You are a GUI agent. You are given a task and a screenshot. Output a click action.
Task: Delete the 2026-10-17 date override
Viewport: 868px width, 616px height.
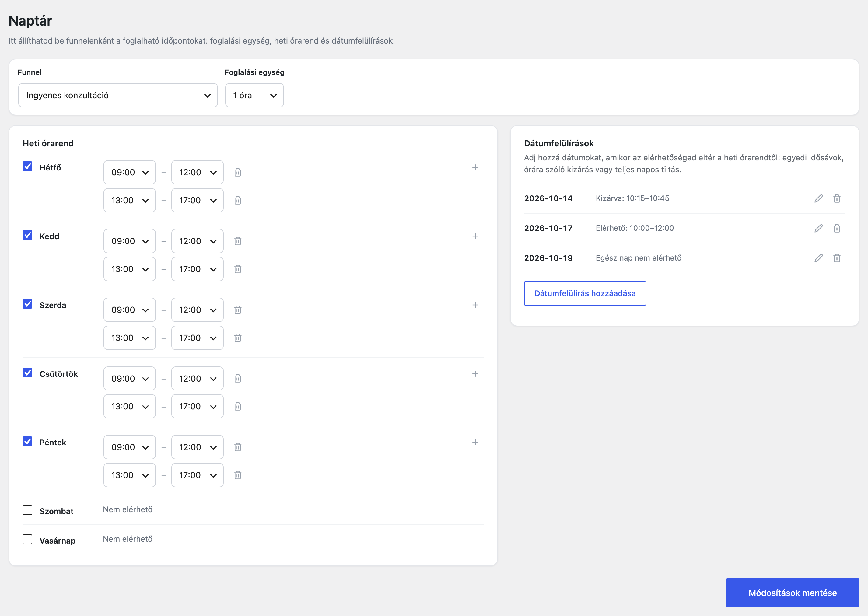pos(837,228)
